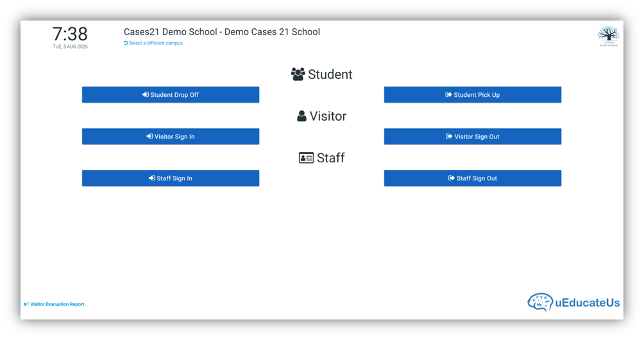Click the sign-in arrow icon on Student Drop Off

tap(146, 95)
